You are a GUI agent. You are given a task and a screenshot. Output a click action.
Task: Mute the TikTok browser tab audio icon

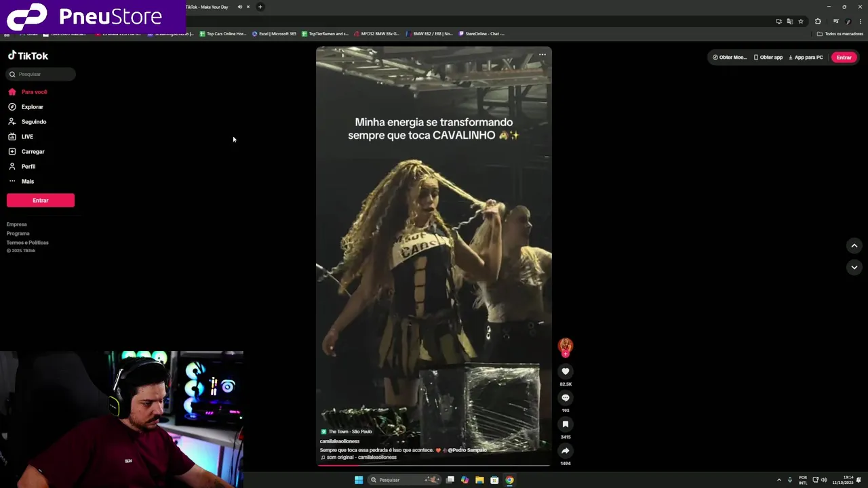239,7
